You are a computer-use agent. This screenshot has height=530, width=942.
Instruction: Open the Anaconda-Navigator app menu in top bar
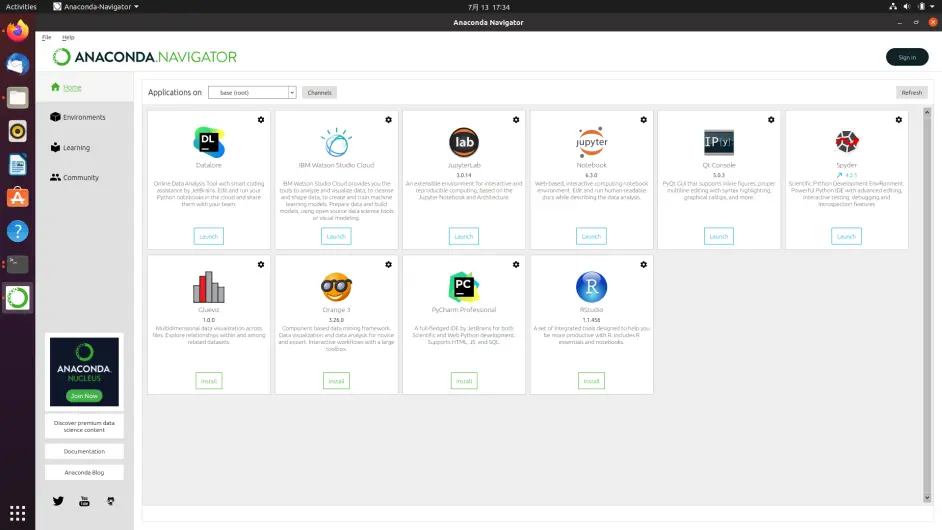click(x=96, y=7)
